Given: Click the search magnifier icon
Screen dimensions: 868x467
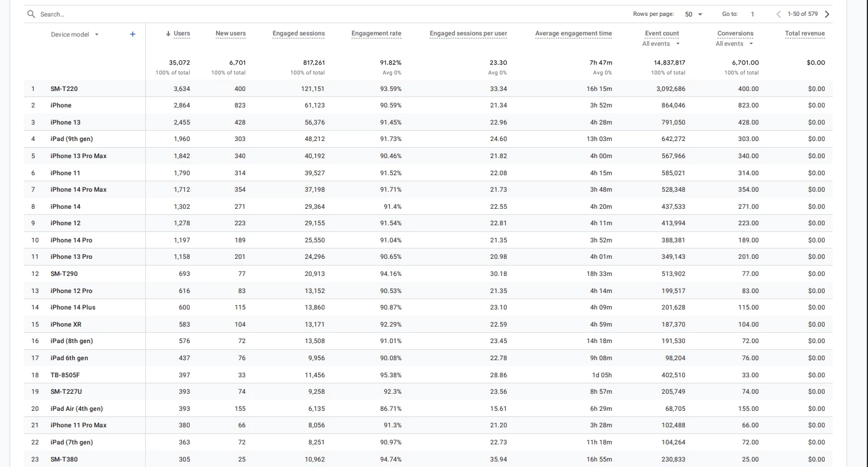Looking at the screenshot, I should (31, 14).
